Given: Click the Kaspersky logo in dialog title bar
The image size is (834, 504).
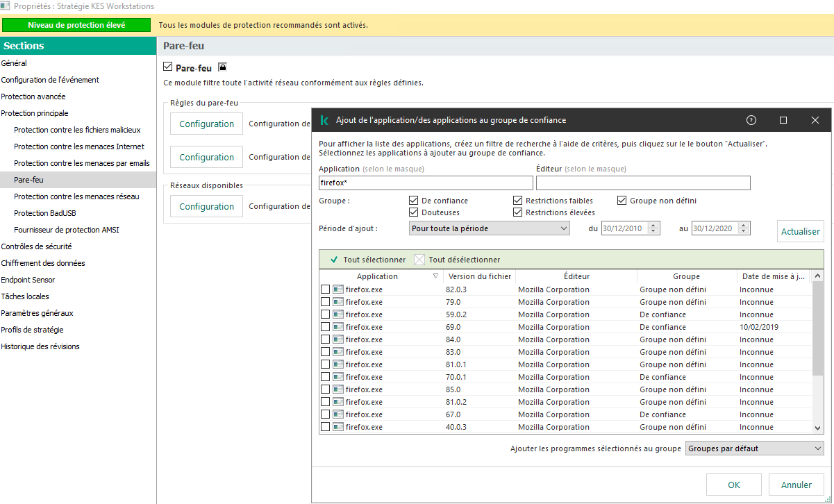Looking at the screenshot, I should 324,120.
